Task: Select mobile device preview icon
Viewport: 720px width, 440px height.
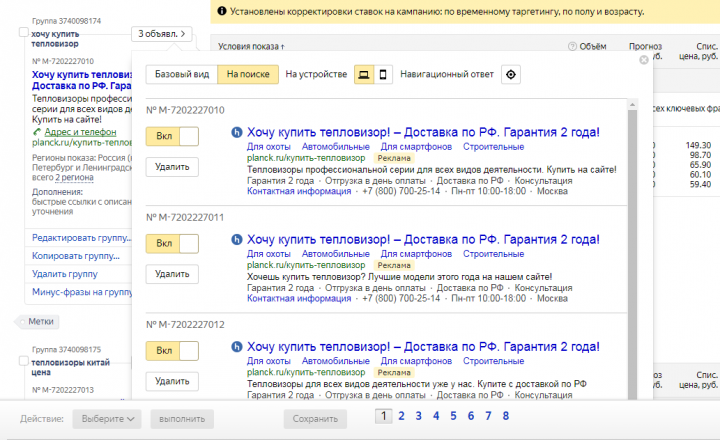Action: pos(383,74)
